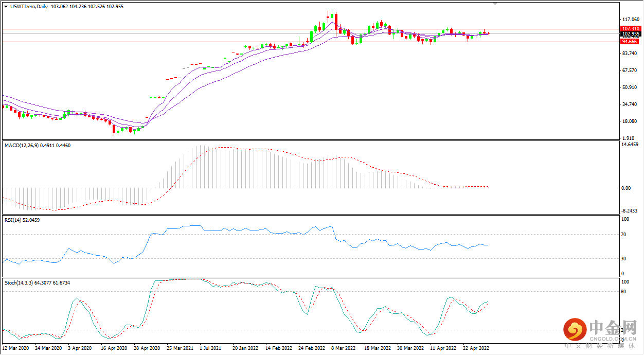Click the 1 Jul 2021 date marker

[210, 348]
